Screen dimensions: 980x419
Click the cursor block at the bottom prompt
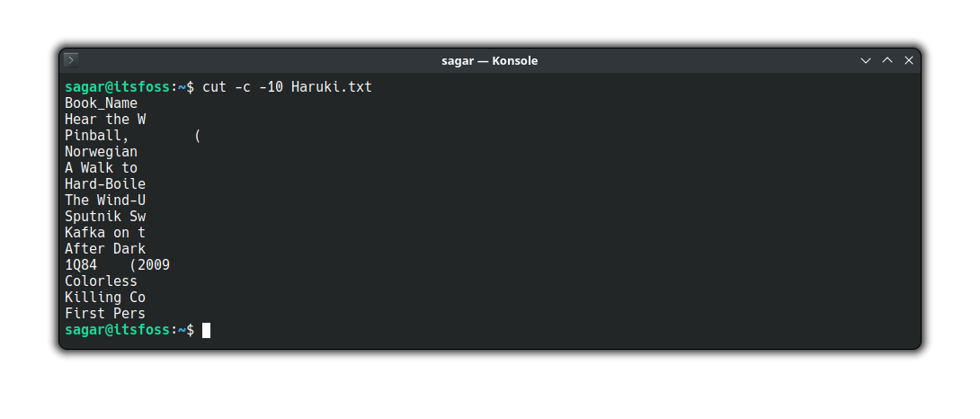point(206,330)
